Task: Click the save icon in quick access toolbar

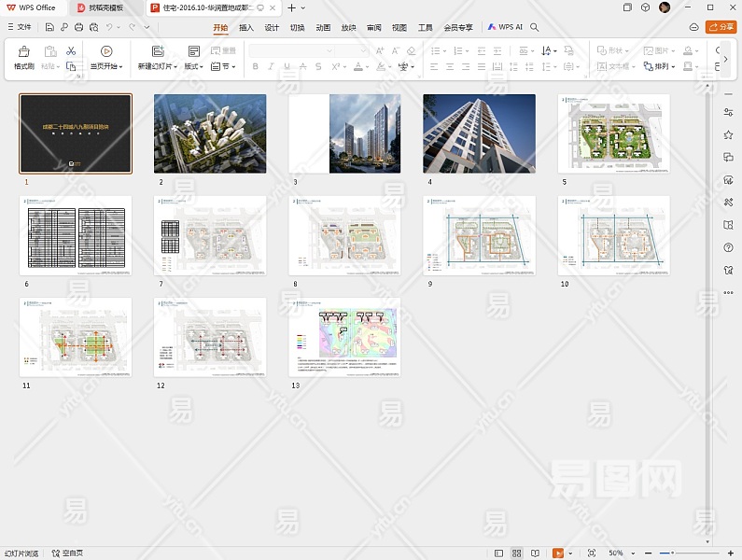Action: pos(49,28)
